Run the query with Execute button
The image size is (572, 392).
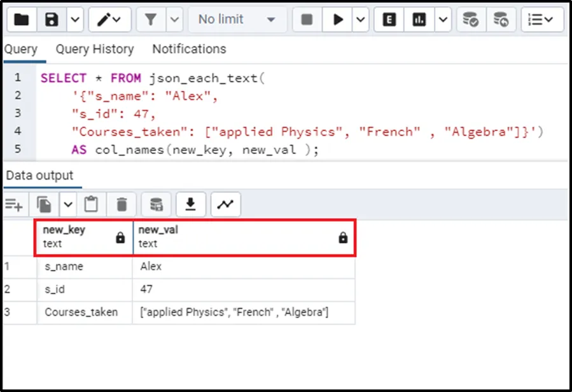[x=337, y=20]
